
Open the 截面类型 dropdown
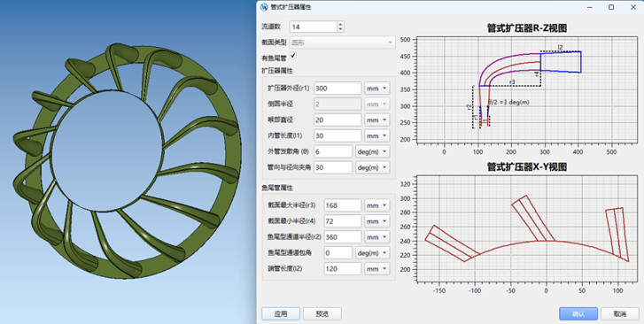[x=343, y=42]
